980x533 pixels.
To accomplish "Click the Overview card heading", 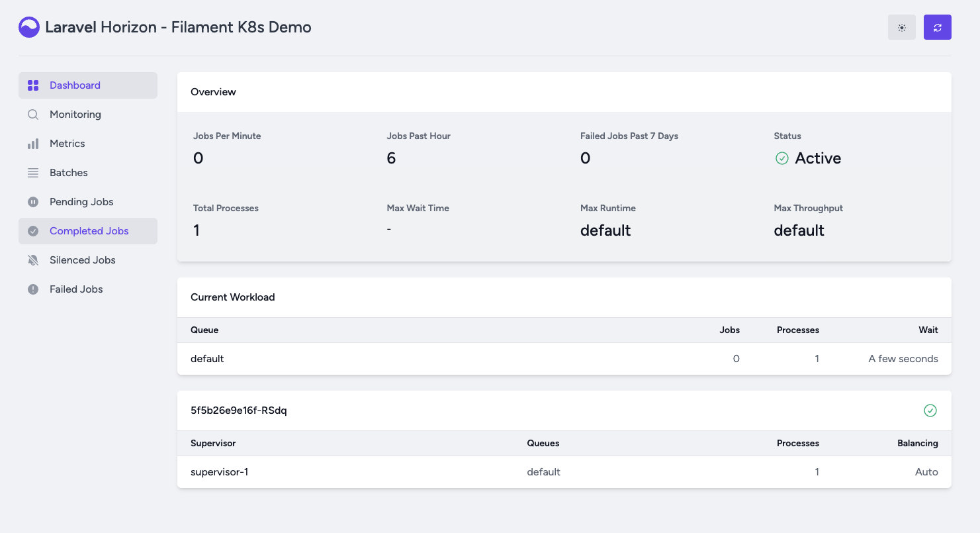I will point(213,92).
